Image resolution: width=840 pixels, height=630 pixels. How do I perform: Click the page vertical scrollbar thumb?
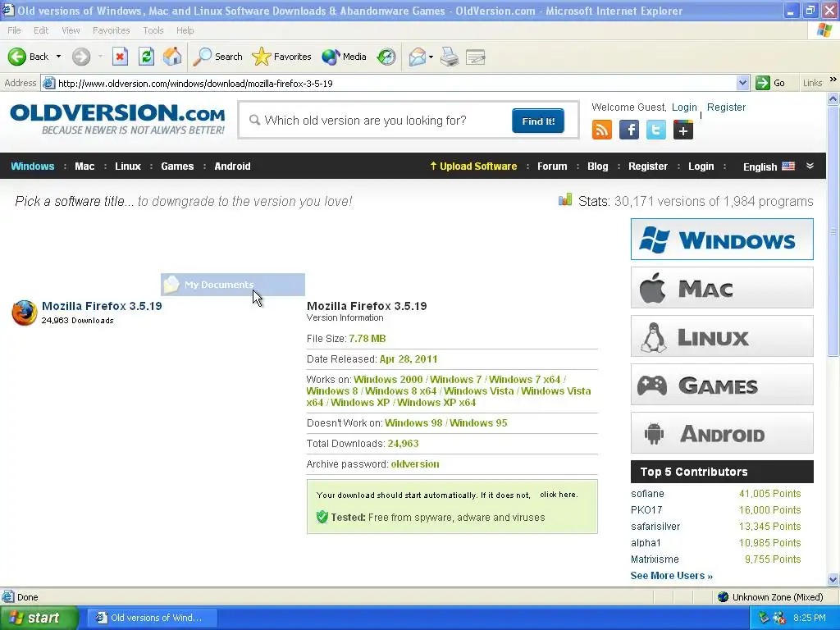click(x=833, y=231)
